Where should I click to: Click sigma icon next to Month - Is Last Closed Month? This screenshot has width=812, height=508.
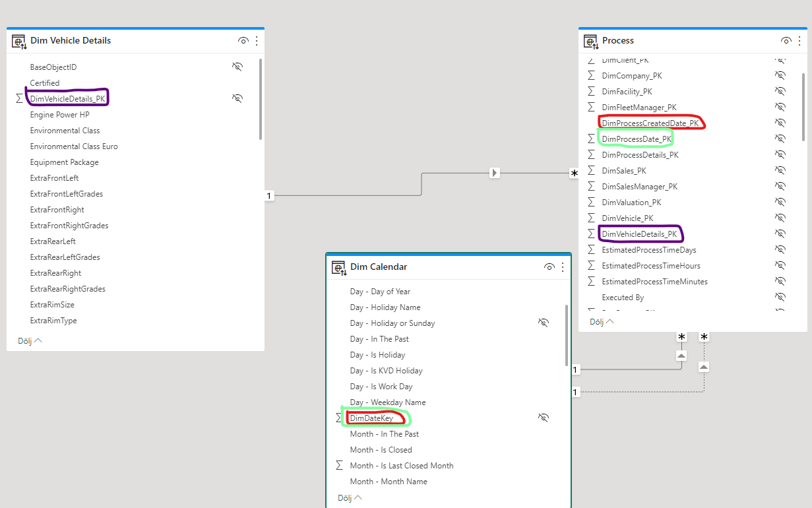point(340,465)
